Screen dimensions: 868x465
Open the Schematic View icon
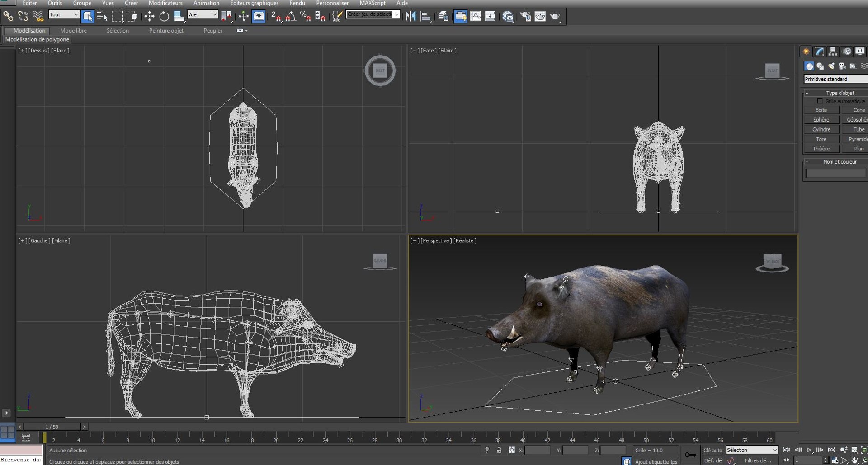pos(490,16)
